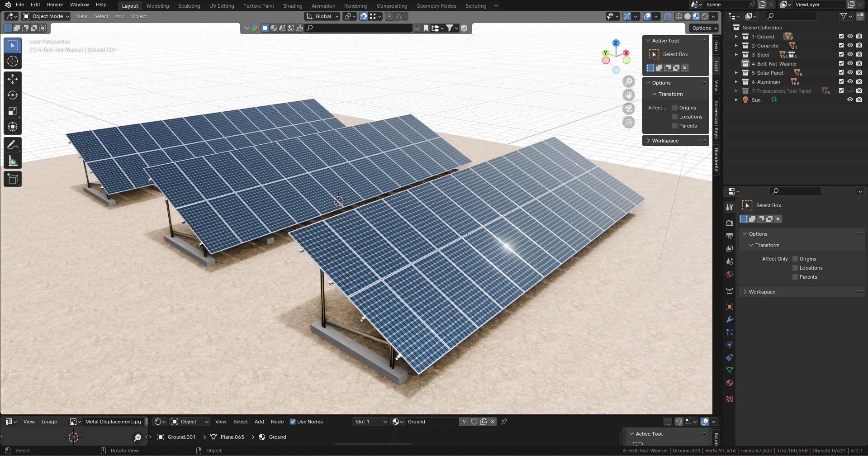The image size is (868, 456).
Task: Open the Render menu
Action: (x=55, y=5)
